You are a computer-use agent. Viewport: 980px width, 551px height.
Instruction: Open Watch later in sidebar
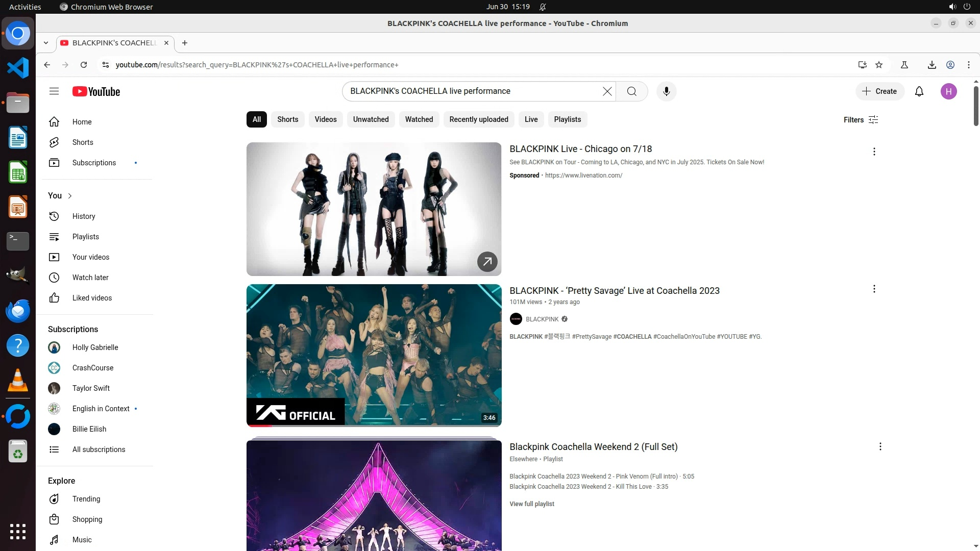point(90,278)
